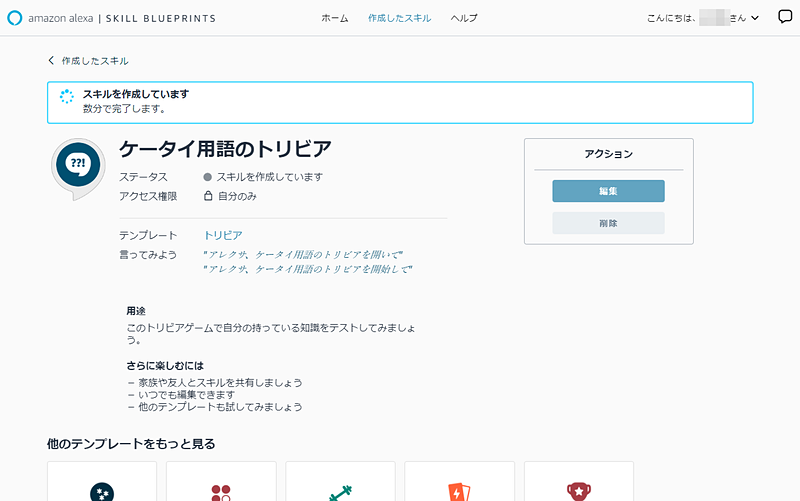Image resolution: width=800 pixels, height=501 pixels.
Task: Click the 削除 button
Action: click(x=608, y=223)
